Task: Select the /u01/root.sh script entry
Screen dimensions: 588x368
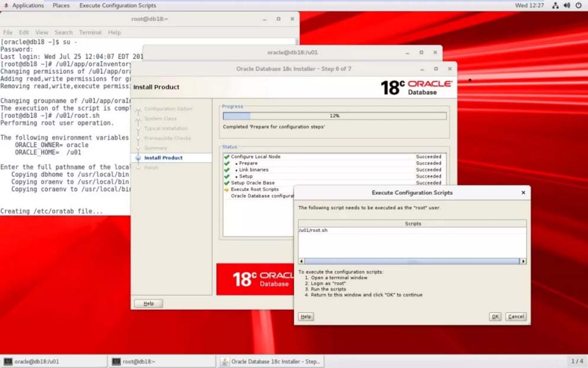Action: pyautogui.click(x=314, y=230)
